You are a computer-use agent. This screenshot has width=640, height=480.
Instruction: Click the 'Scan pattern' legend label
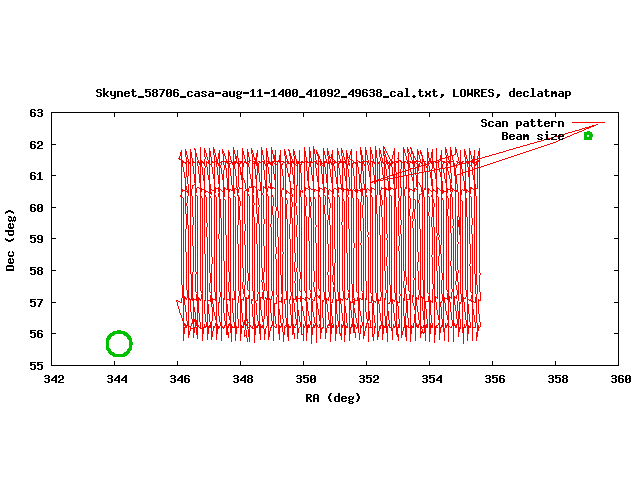click(522, 123)
